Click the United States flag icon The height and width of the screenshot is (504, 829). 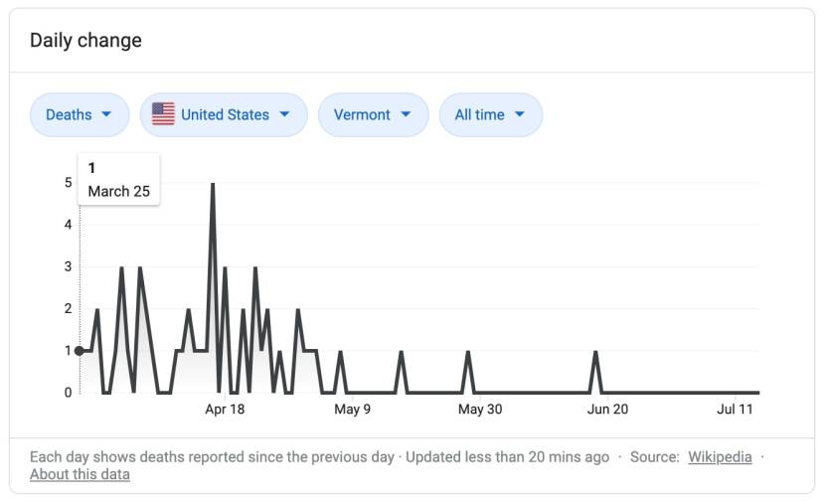[163, 114]
